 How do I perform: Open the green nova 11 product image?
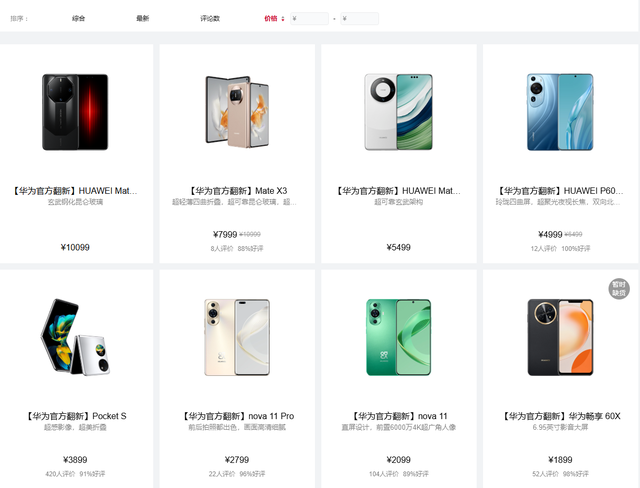398,337
